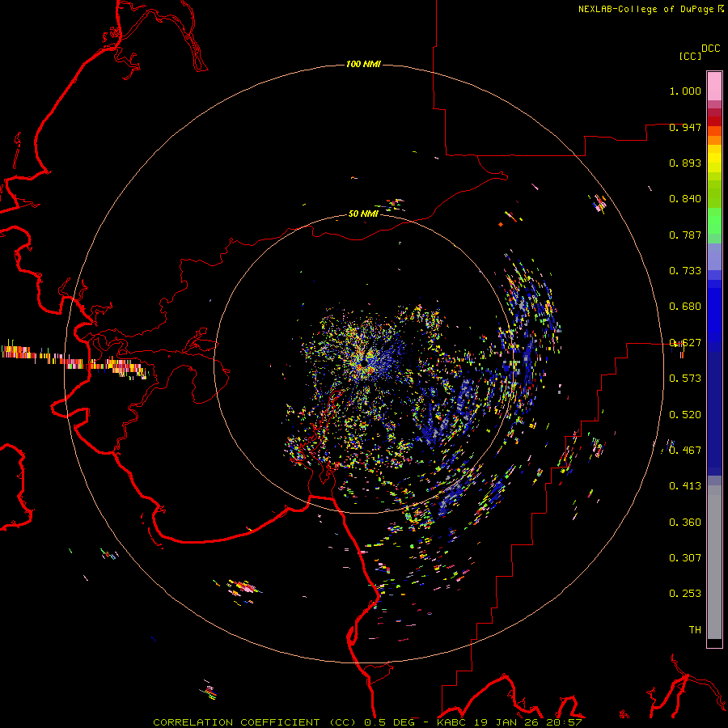Select the 1.000 value on the scale
Viewport: 728px width, 728px height.
(685, 91)
